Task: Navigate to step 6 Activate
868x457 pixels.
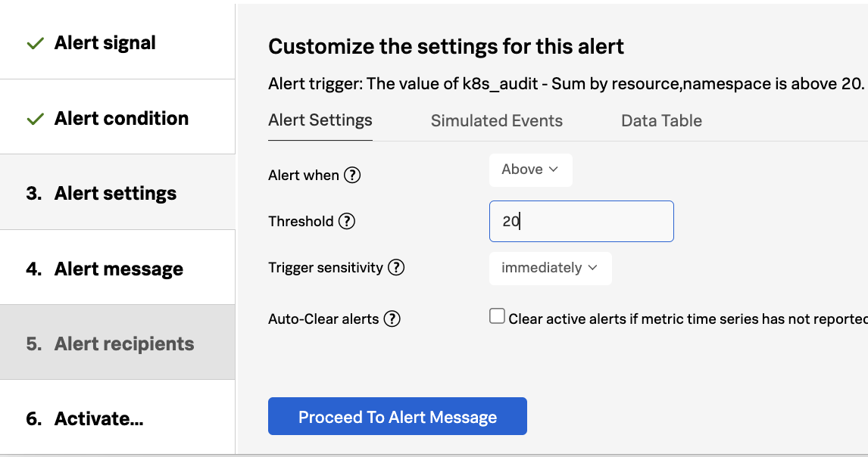Action: coord(98,419)
